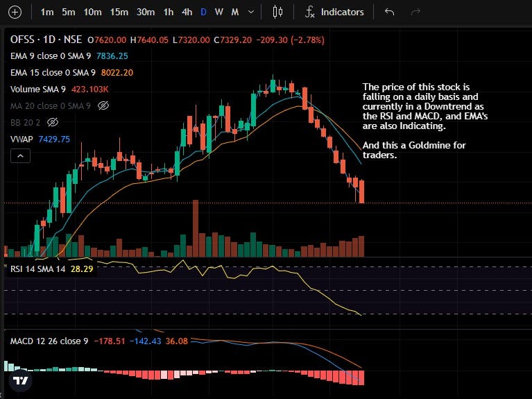Click the RSI value 28.29
Image resolution: width=532 pixels, height=399 pixels.
pos(82,269)
